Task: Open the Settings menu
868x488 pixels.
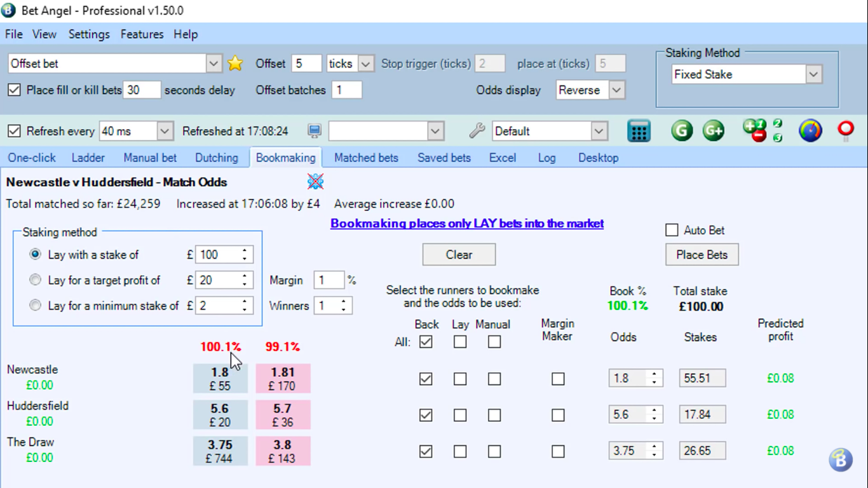Action: click(x=89, y=34)
